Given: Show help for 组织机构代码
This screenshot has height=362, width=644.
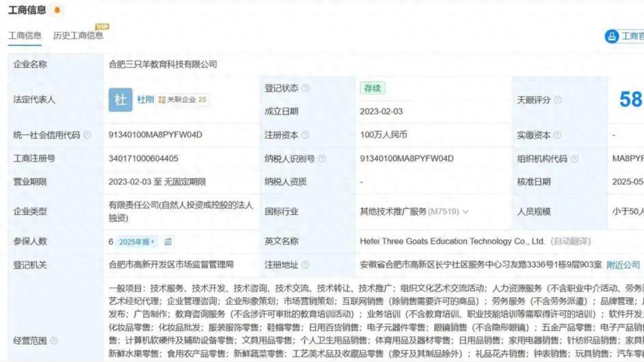Looking at the screenshot, I should pyautogui.click(x=574, y=158).
